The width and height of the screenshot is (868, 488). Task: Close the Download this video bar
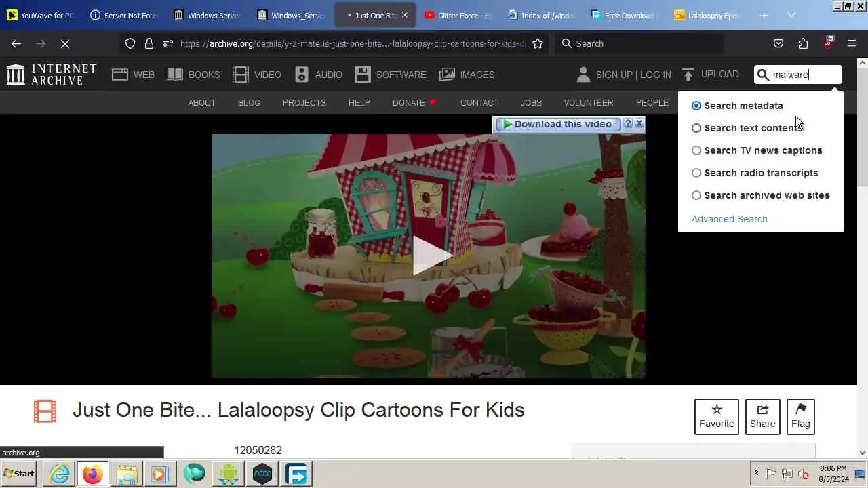coord(639,124)
